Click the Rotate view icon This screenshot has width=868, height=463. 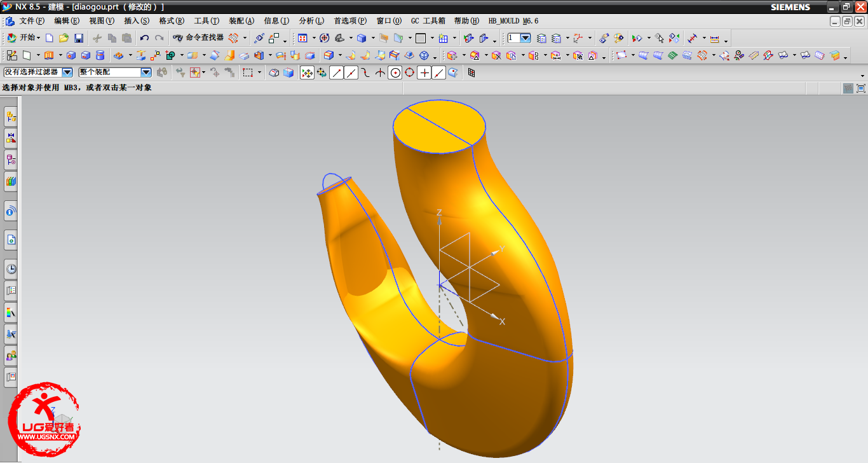[324, 38]
